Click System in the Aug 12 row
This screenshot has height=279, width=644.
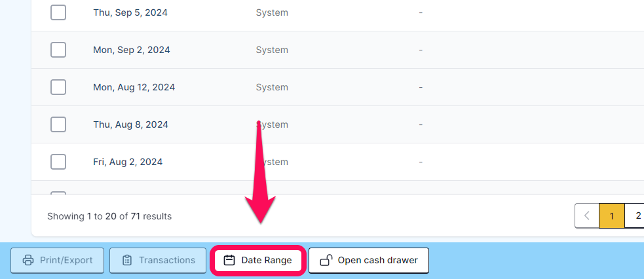272,87
